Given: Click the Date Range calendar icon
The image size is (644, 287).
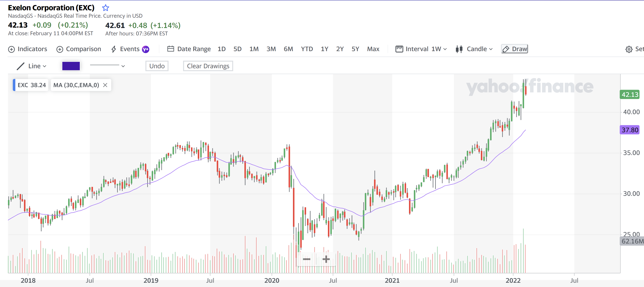Looking at the screenshot, I should [x=170, y=49].
